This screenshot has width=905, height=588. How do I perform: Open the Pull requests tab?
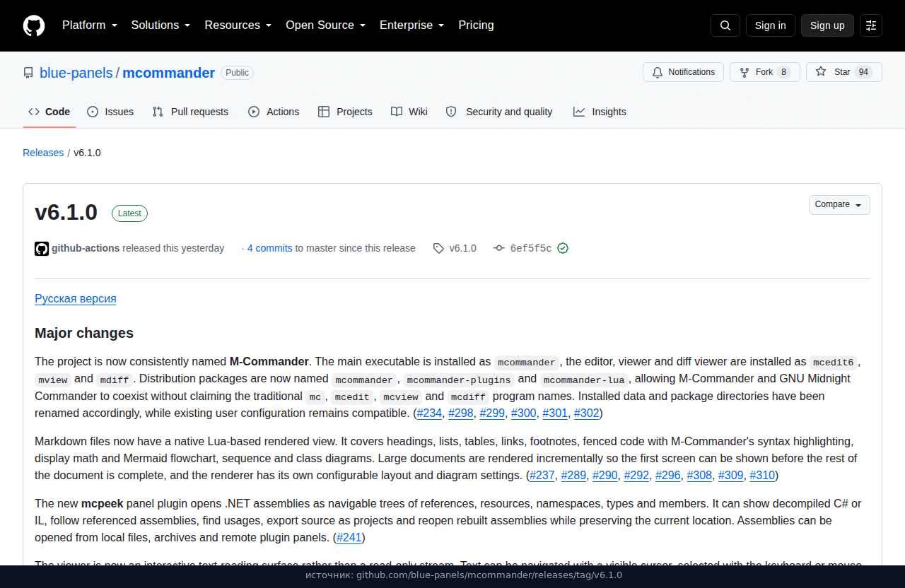[x=190, y=112]
